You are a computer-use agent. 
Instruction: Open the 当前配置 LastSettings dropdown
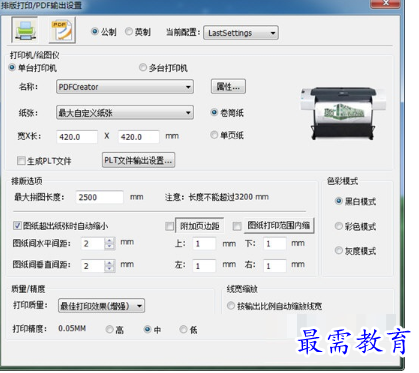click(x=241, y=33)
